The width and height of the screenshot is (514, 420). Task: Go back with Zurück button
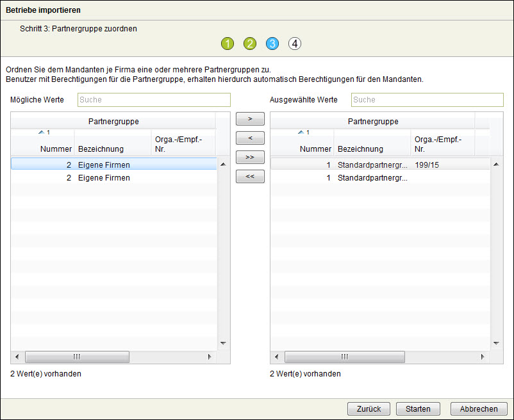pyautogui.click(x=369, y=408)
